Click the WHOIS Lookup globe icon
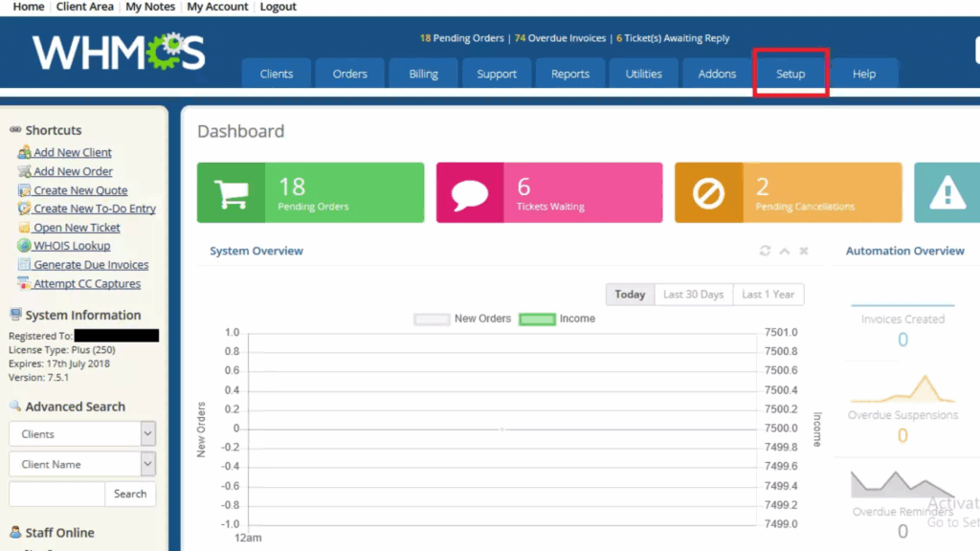 coord(24,246)
